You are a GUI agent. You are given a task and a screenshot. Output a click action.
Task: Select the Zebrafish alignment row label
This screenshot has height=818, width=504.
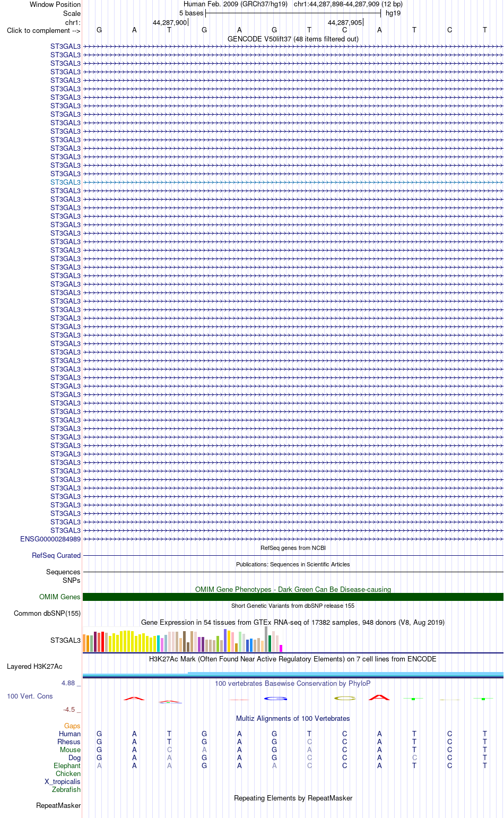click(x=66, y=789)
